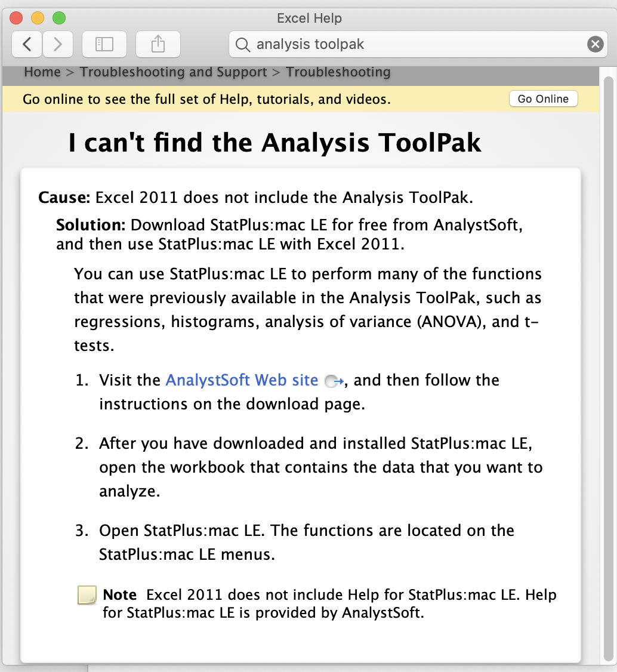Open Troubleshooting and Support breadcrumb
Image resolution: width=617 pixels, height=672 pixels.
click(x=173, y=72)
